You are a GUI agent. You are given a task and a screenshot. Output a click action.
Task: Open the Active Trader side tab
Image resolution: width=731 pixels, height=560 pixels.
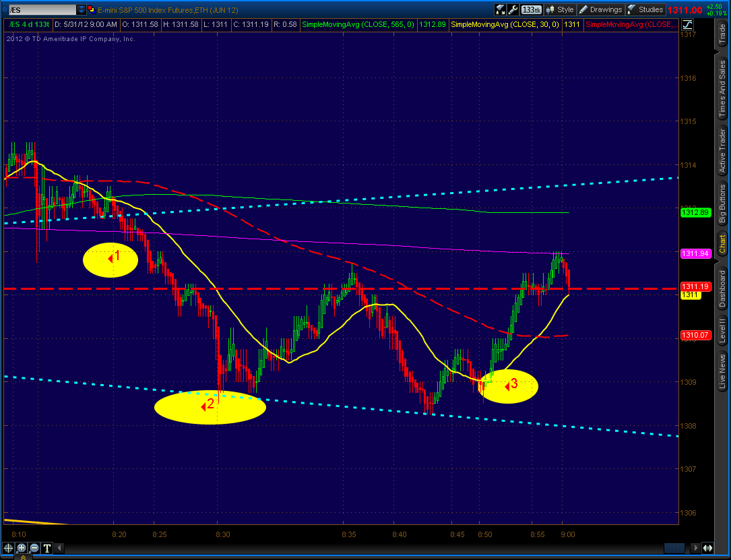(x=722, y=151)
